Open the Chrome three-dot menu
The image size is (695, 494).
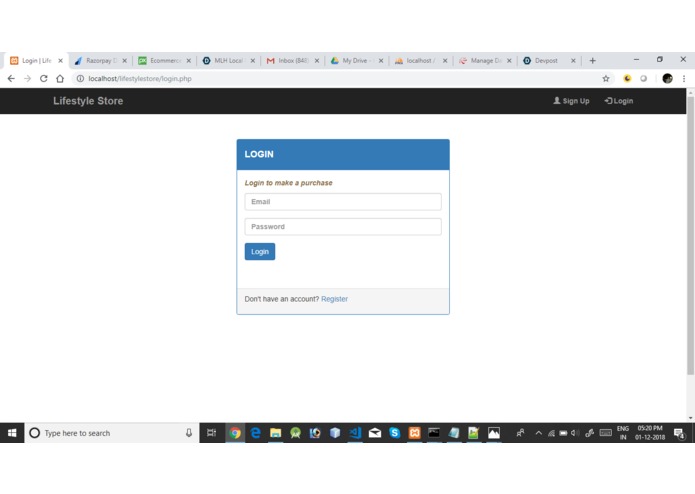coord(684,78)
